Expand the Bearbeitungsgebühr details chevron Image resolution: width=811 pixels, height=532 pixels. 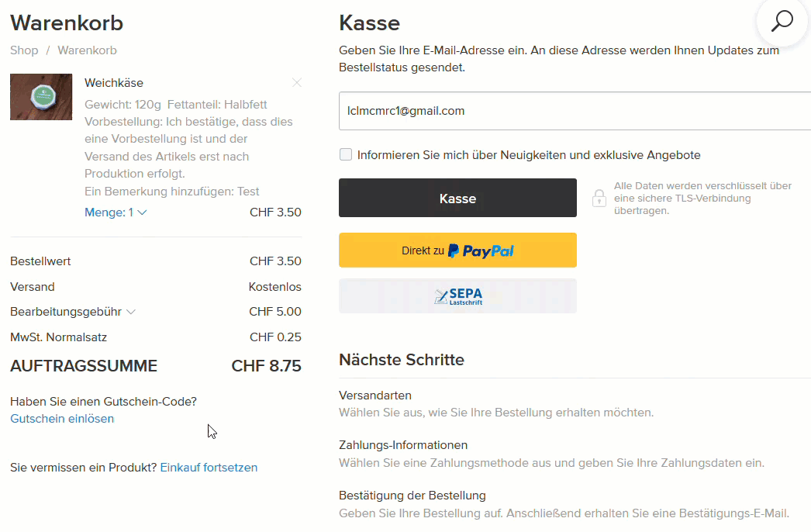131,312
